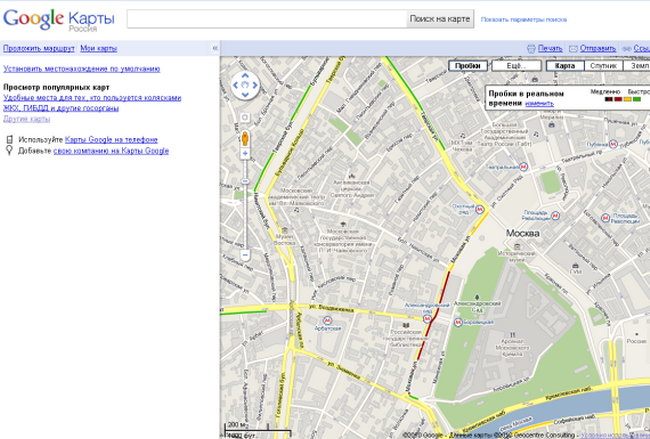
Task: Switch map view to Карта
Action: coord(565,65)
